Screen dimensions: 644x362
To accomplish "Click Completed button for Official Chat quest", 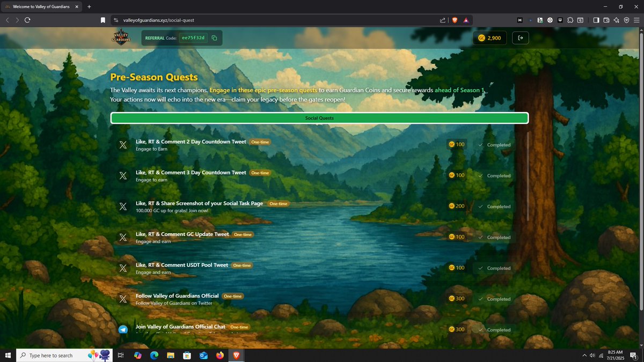I will tap(494, 330).
